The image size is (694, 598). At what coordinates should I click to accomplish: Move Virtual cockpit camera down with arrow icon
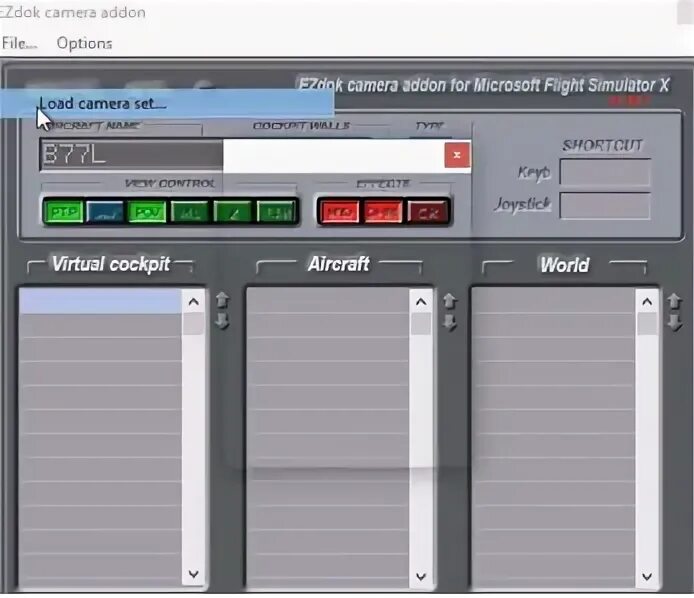pyautogui.click(x=222, y=320)
